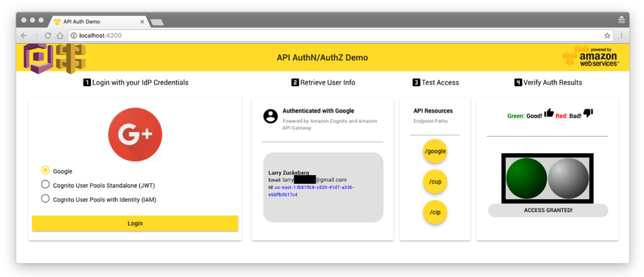Click the API Resources heading

coord(433,111)
